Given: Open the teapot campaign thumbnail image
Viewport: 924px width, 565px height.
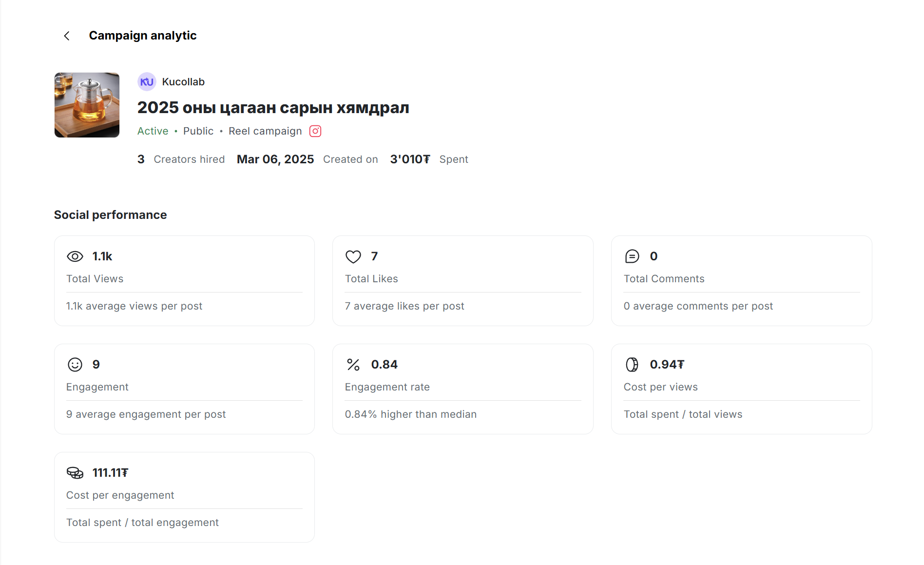Looking at the screenshot, I should (87, 105).
